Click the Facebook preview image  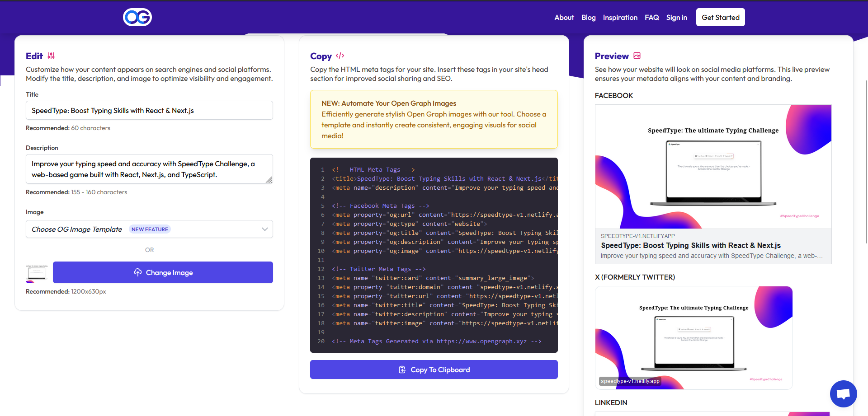[x=713, y=167]
